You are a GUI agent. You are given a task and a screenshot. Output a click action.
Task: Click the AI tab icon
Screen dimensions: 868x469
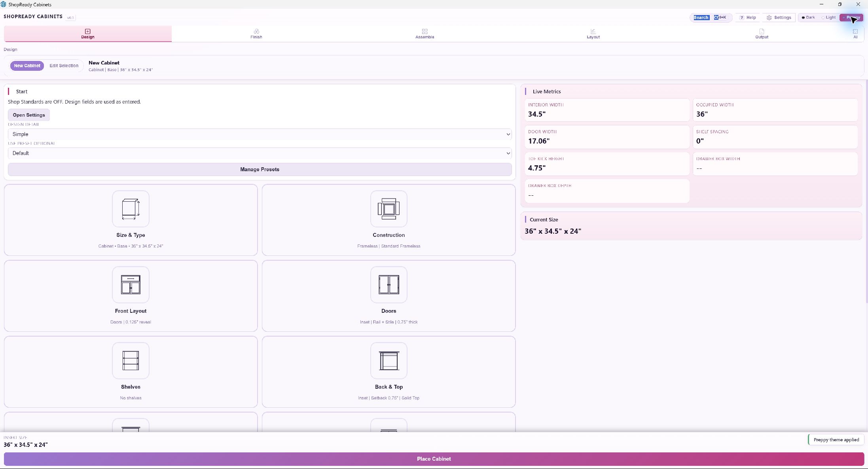coord(855,31)
